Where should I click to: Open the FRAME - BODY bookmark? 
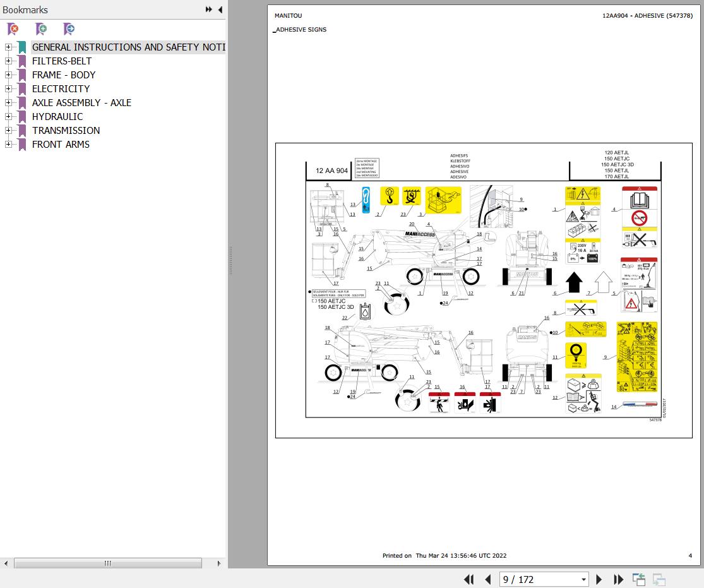pyautogui.click(x=64, y=75)
